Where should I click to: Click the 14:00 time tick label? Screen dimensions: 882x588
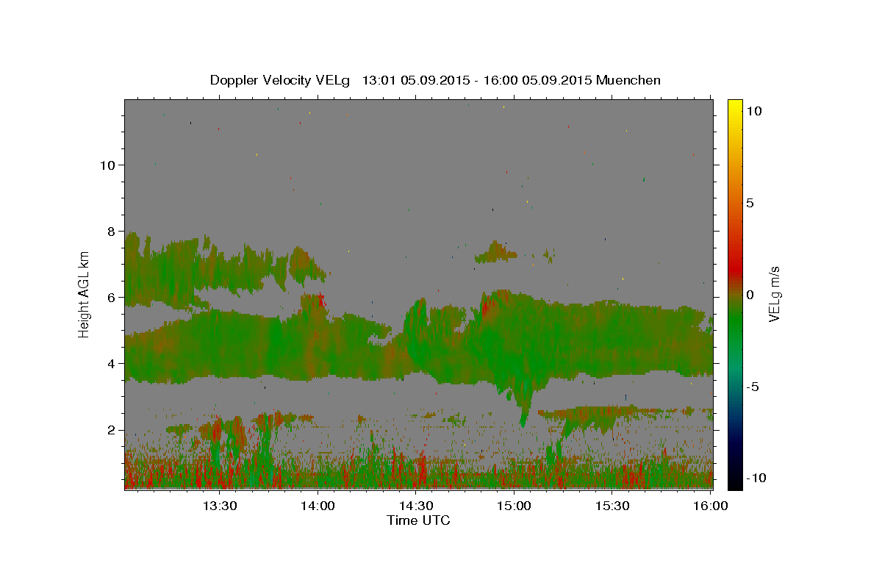click(318, 506)
